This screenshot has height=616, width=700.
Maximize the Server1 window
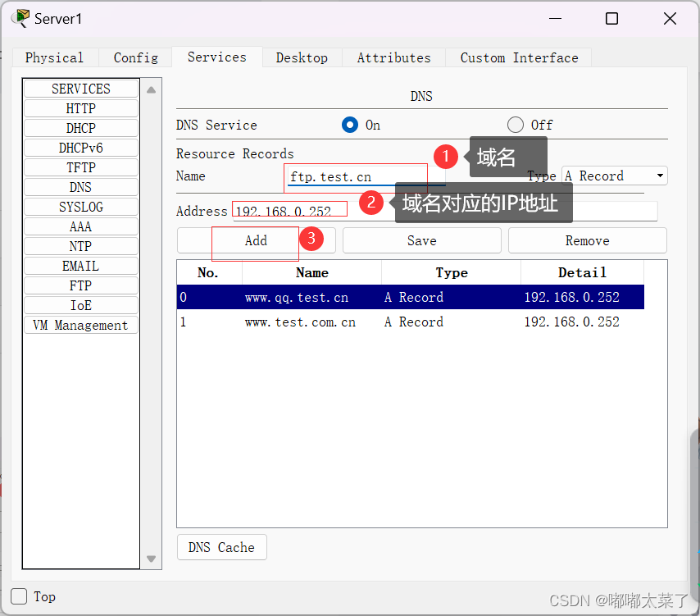point(611,19)
